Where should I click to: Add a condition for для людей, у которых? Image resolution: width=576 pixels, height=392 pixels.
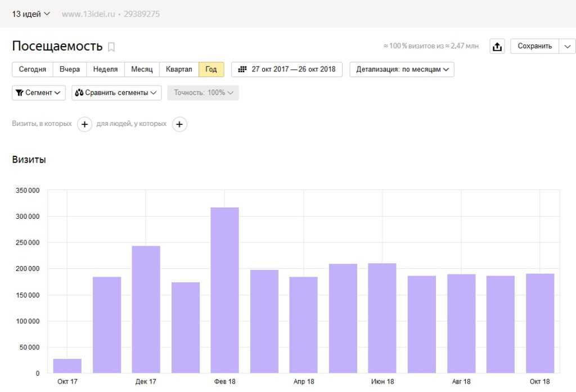pyautogui.click(x=179, y=124)
